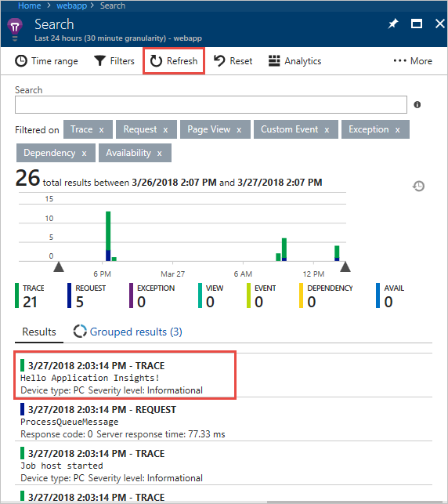
Task: Click Search in the breadcrumb
Action: [x=113, y=5]
